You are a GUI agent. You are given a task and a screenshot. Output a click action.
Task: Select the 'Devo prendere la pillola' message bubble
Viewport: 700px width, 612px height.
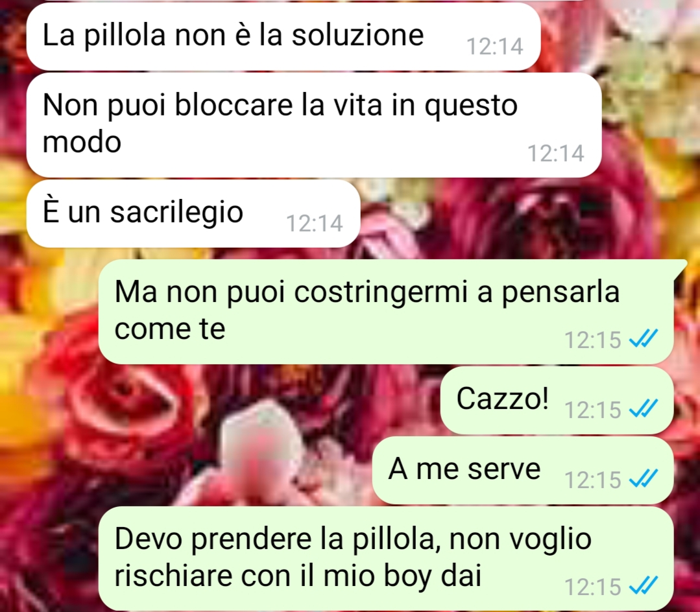386,558
